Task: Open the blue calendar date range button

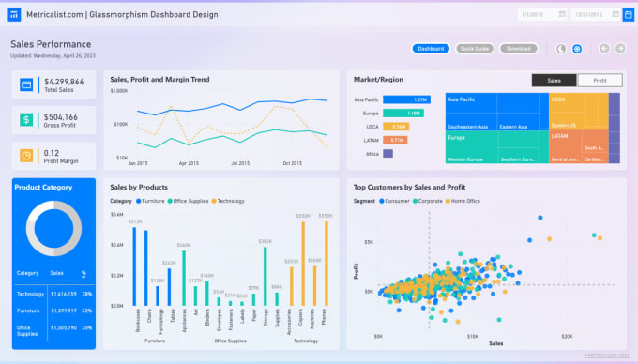Action: point(629,15)
